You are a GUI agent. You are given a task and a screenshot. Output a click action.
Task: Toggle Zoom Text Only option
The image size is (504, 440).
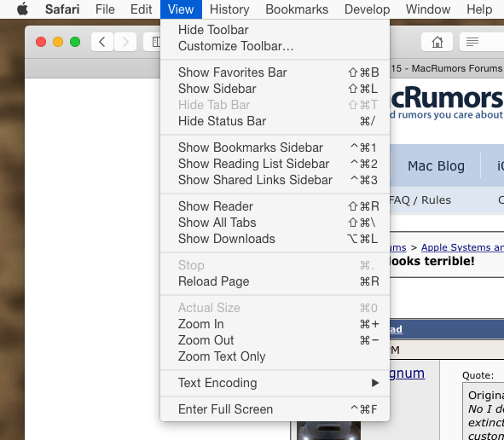pos(275,356)
